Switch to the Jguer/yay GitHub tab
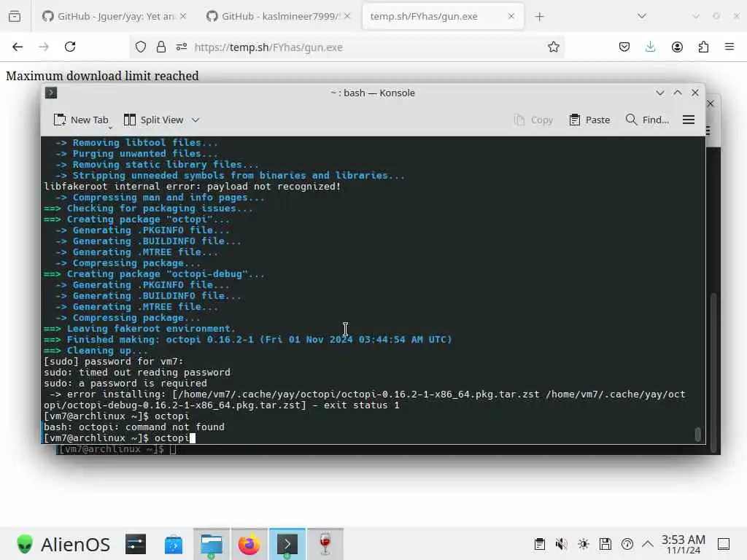 [x=113, y=16]
